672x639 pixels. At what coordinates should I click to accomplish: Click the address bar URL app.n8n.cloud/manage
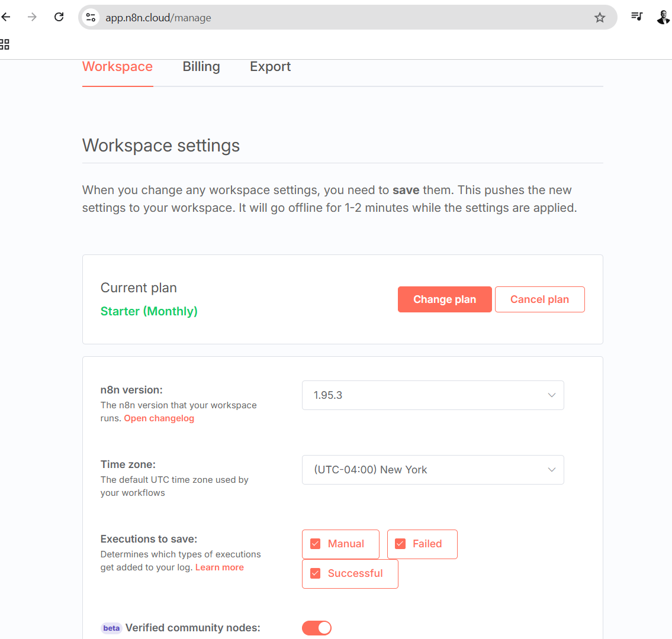(158, 18)
